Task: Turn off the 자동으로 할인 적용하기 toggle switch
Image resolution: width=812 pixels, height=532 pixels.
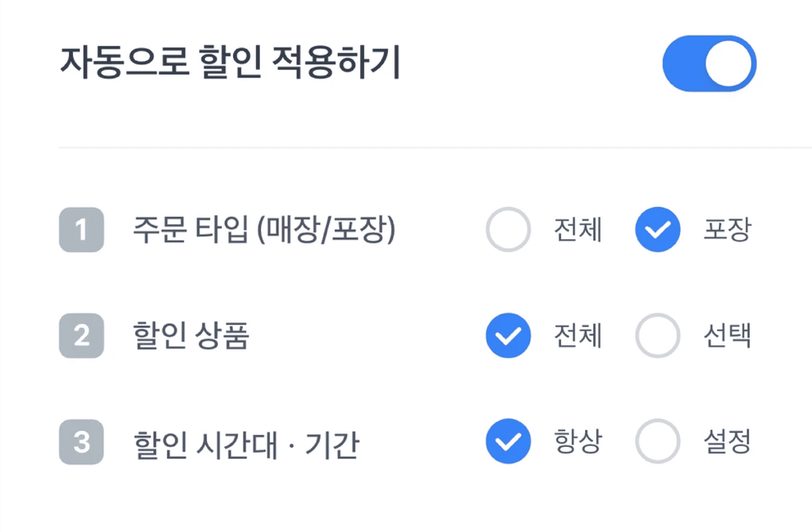Action: 708,64
